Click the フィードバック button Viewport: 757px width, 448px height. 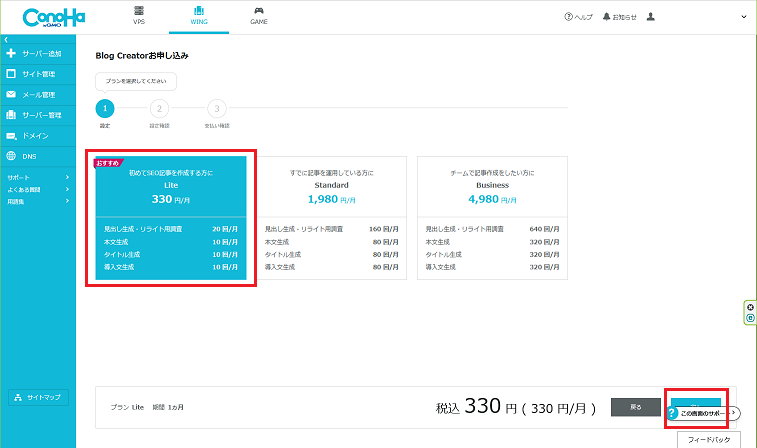tap(709, 440)
